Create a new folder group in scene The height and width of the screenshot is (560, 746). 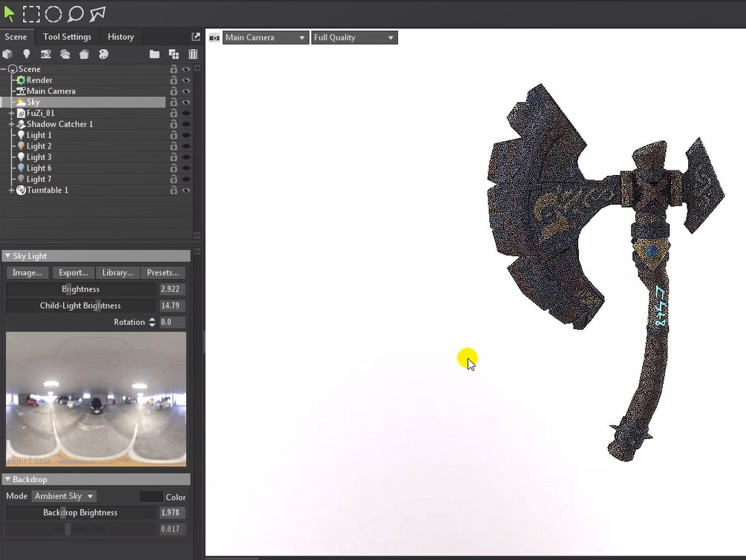pos(154,54)
